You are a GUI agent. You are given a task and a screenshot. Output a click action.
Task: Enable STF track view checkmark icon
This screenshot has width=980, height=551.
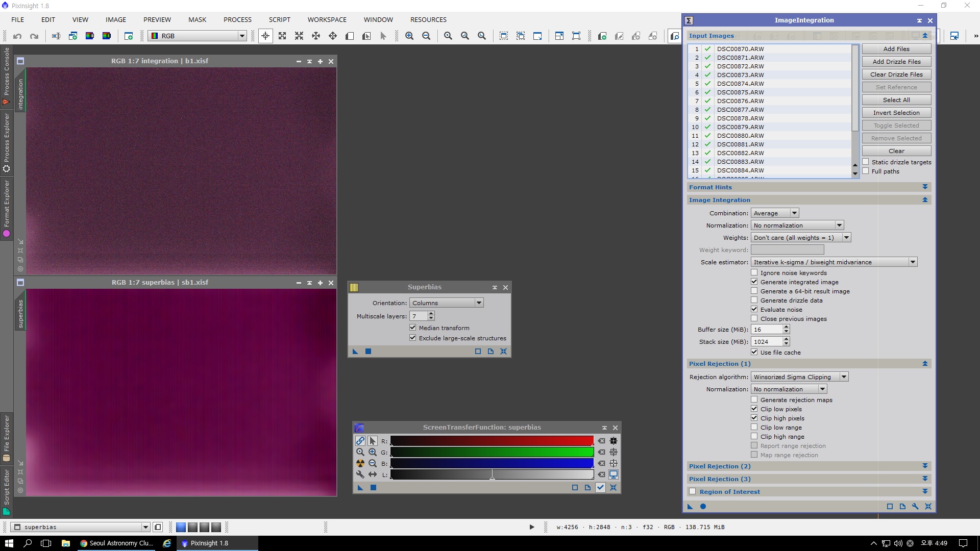coord(601,488)
